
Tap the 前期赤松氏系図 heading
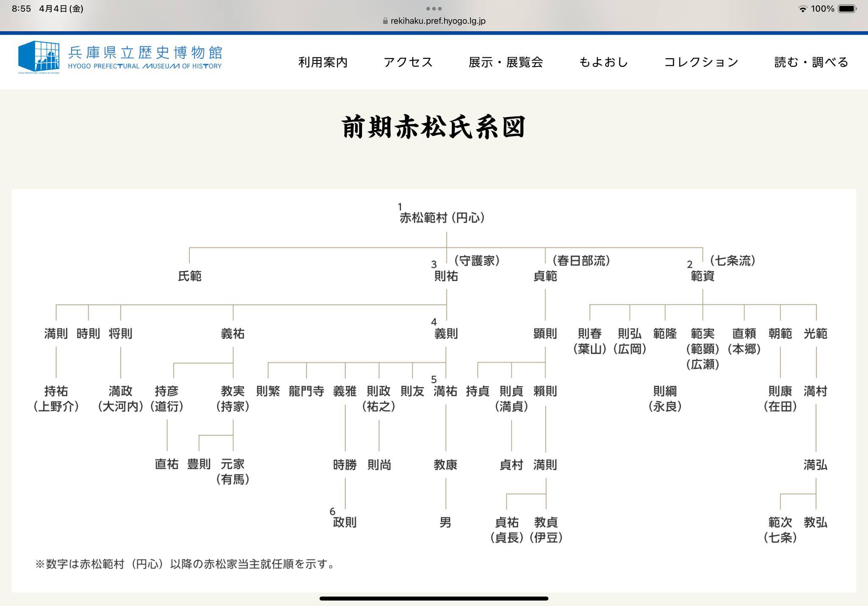434,127
